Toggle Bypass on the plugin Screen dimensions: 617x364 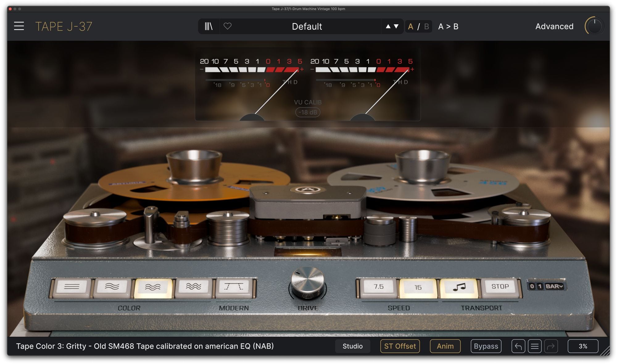click(x=486, y=346)
